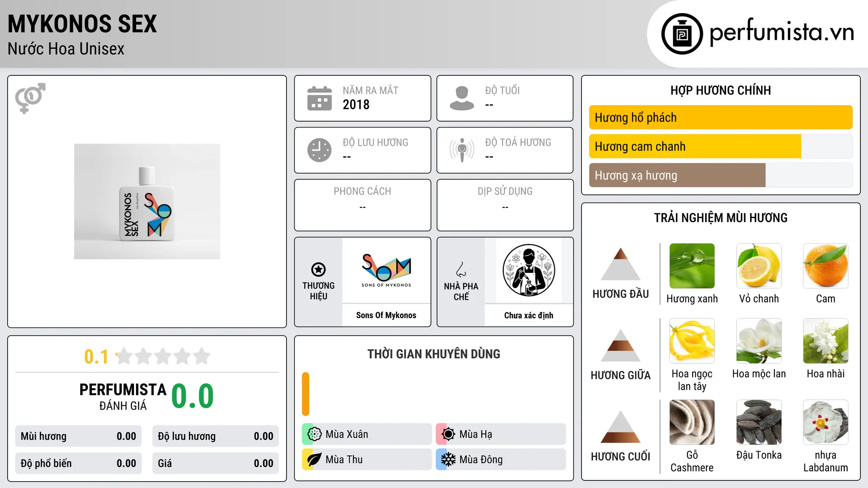The height and width of the screenshot is (488, 868).
Task: Click the TRẢI NGHIỆM MÙI HƯƠNG heading
Action: (x=721, y=218)
